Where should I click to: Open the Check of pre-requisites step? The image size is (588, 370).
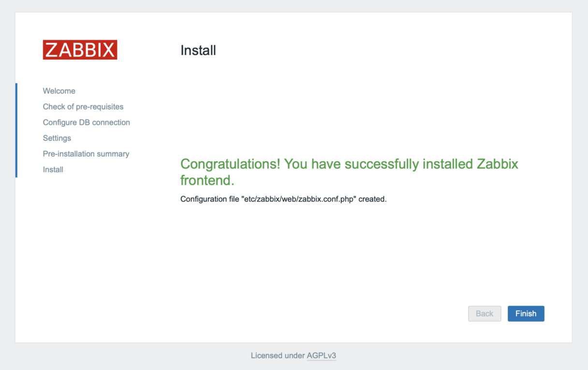point(83,106)
